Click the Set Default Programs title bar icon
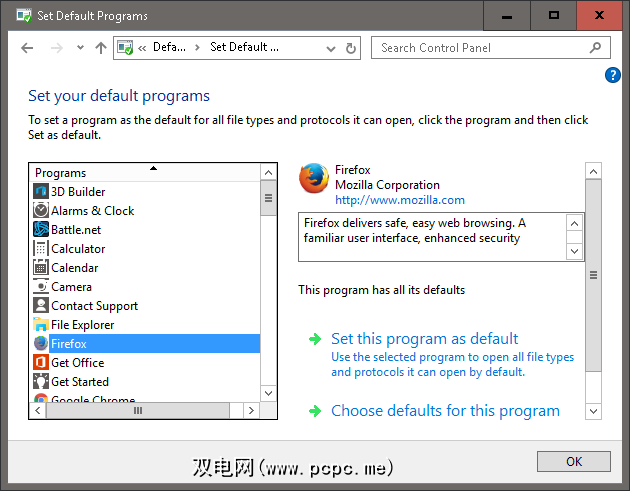The image size is (630, 491). coord(24,16)
